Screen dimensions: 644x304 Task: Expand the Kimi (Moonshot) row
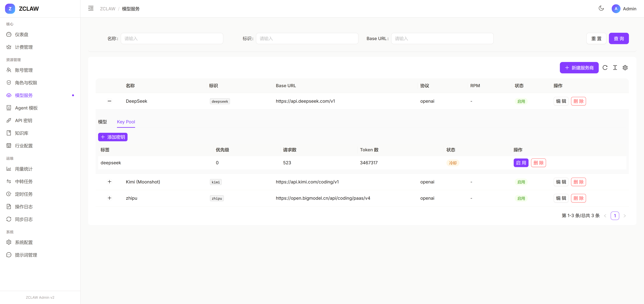(x=110, y=182)
